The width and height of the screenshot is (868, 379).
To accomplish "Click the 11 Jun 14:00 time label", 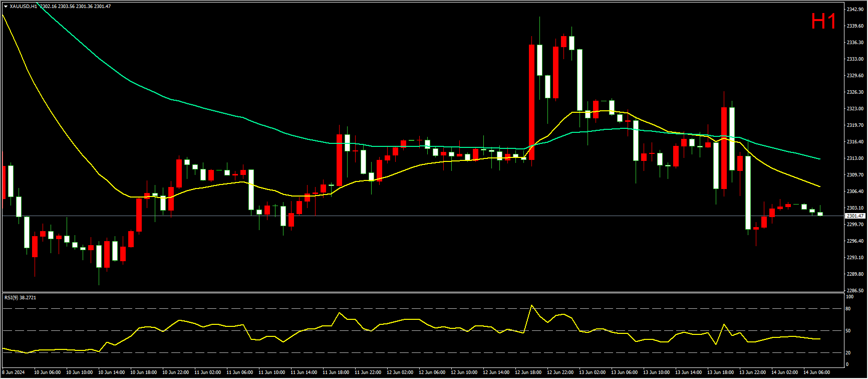I will pos(304,372).
